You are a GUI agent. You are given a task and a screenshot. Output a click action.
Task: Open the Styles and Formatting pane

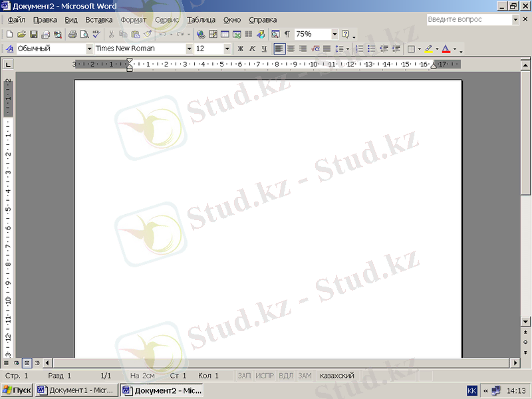[x=10, y=49]
